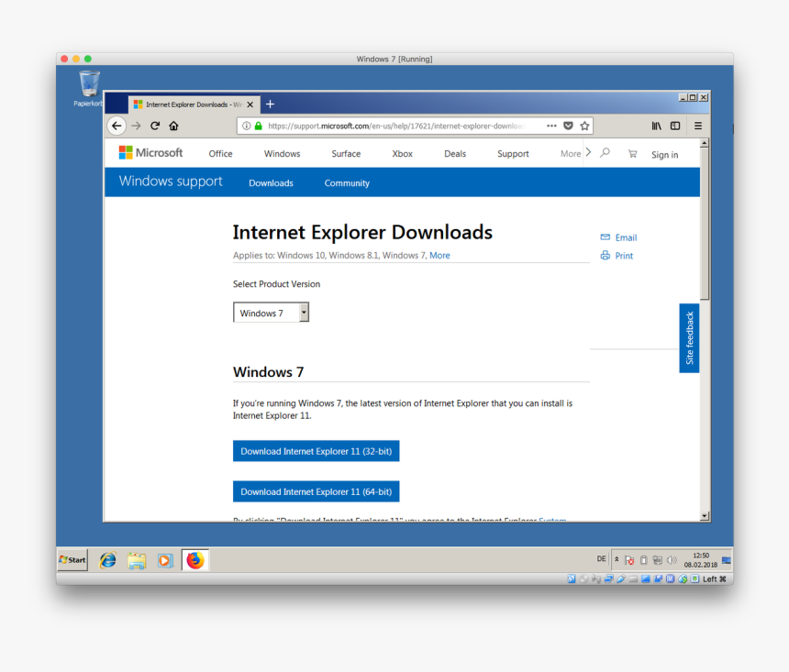Open Downloads in the blue bar

(271, 183)
